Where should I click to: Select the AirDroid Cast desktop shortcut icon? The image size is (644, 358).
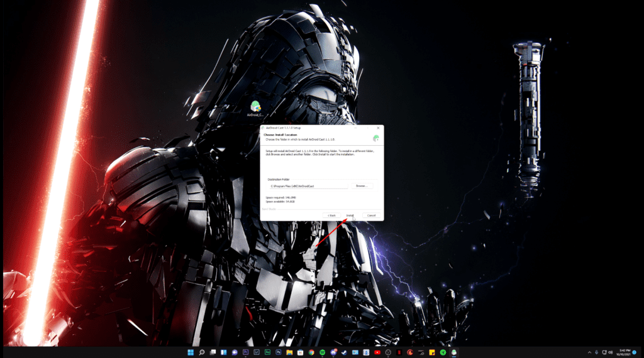(x=255, y=109)
